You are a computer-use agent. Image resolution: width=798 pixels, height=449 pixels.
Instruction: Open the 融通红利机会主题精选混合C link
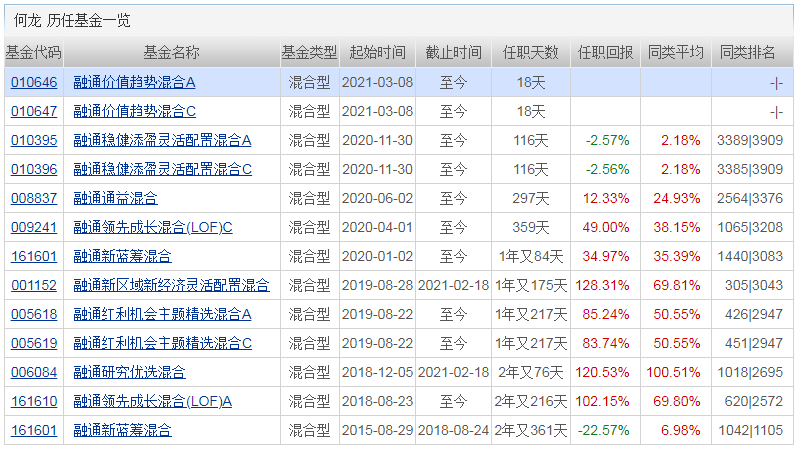coord(163,343)
